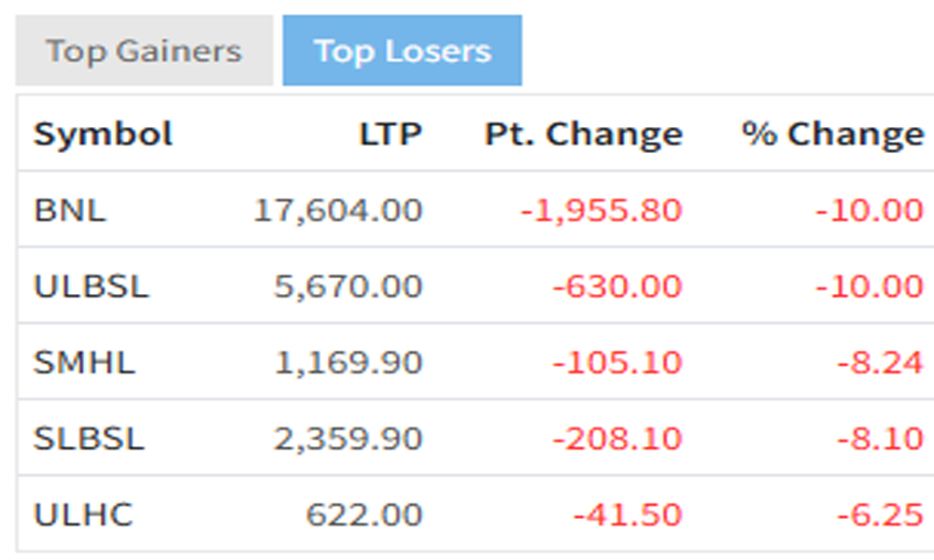This screenshot has width=934, height=560.
Task: Open the ULHC stock symbol
Action: click(83, 514)
